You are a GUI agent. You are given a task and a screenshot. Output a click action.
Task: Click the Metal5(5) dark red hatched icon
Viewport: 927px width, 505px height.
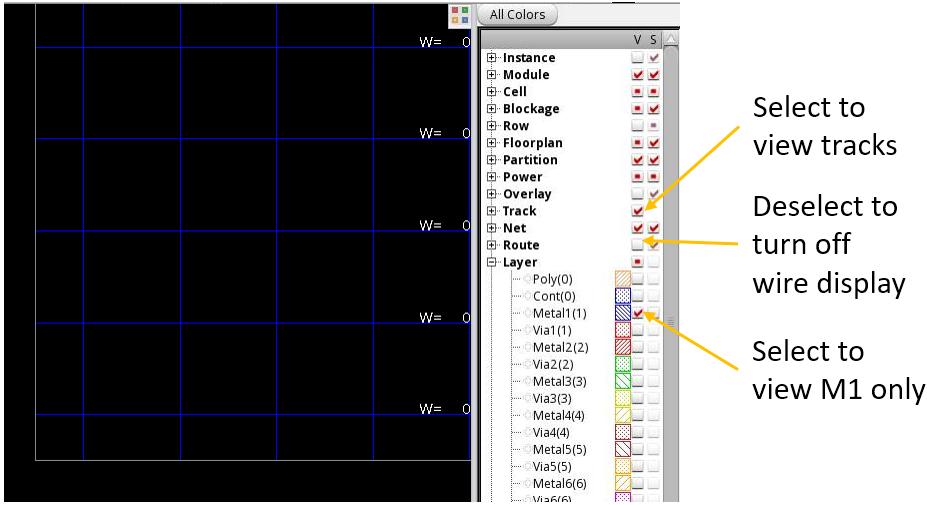click(622, 449)
